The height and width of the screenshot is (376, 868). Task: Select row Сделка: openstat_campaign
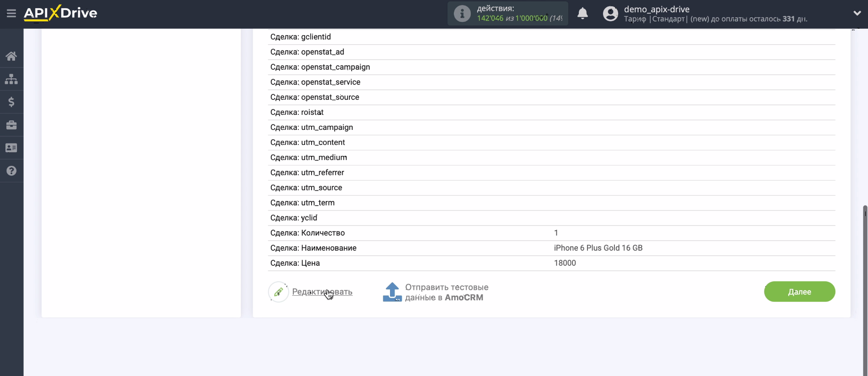pos(551,67)
